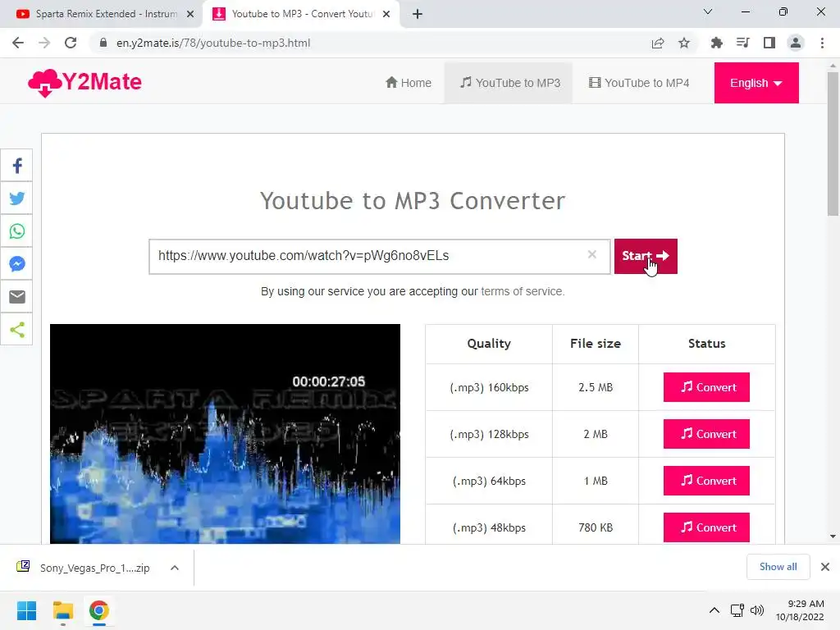Convert the 128kbps mp3
Screen dimensions: 840x630
pos(706,434)
